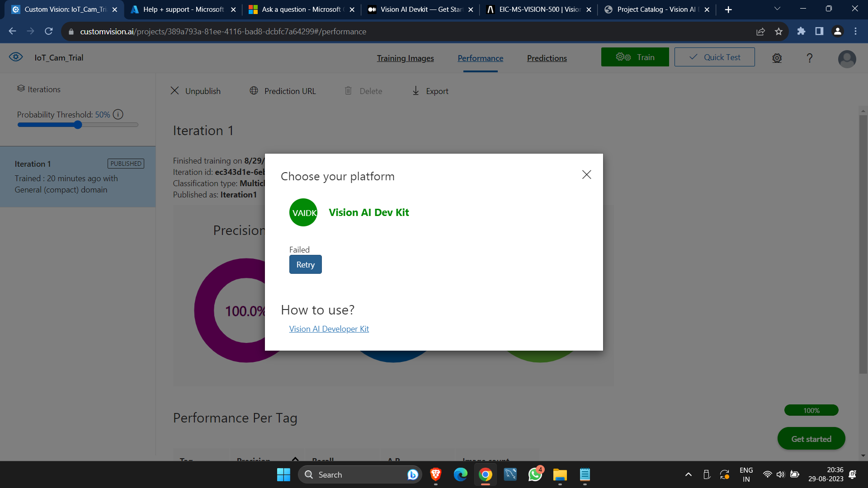Click the Get started button

pos(811,438)
